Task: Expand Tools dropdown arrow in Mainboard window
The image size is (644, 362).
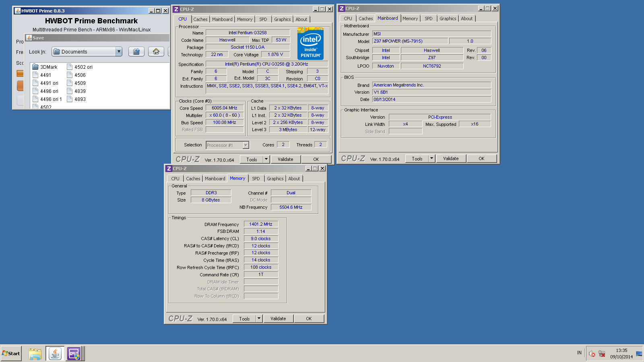Action: 431,159
